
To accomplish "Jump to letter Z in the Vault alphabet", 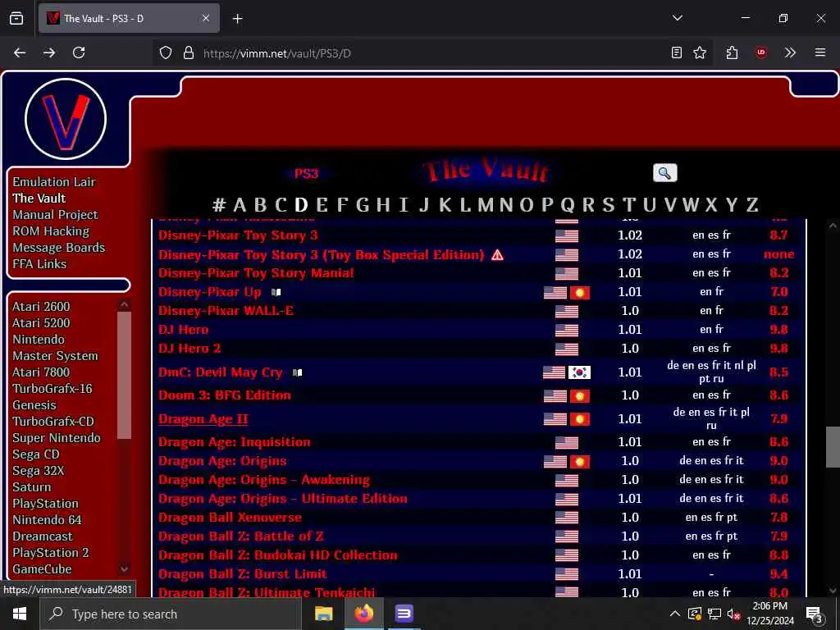I will click(x=752, y=204).
